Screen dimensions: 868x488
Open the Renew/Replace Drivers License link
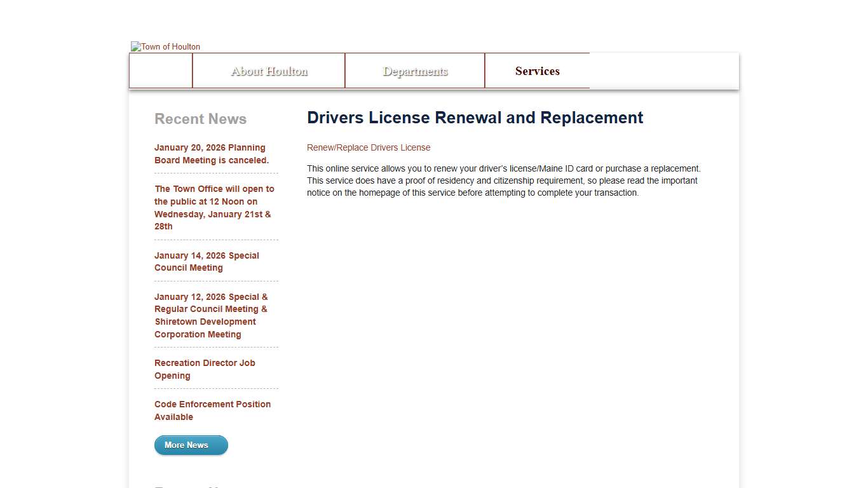pyautogui.click(x=369, y=147)
